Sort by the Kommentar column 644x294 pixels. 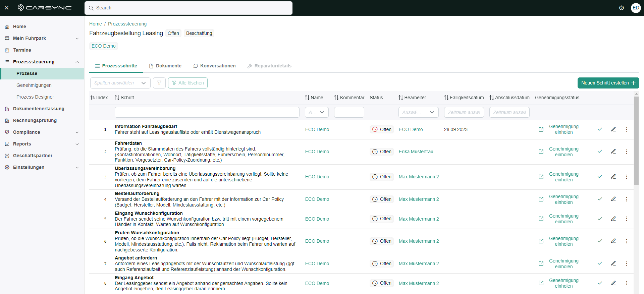tap(336, 98)
